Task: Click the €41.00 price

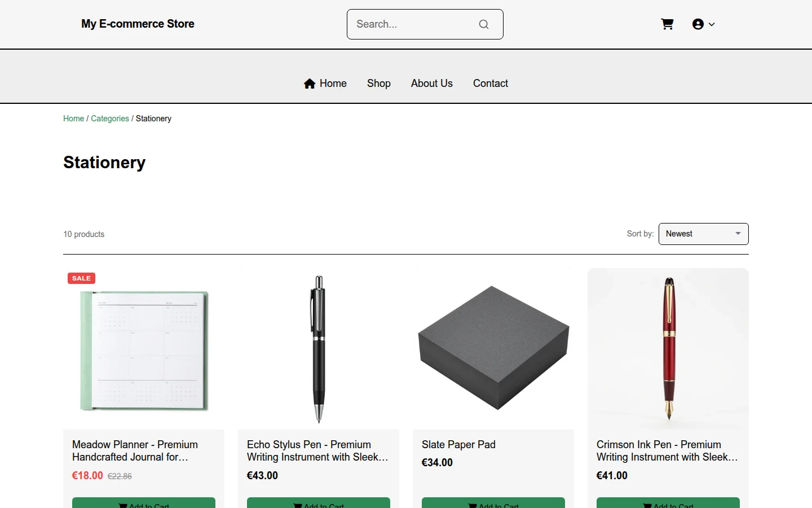Action: (612, 476)
